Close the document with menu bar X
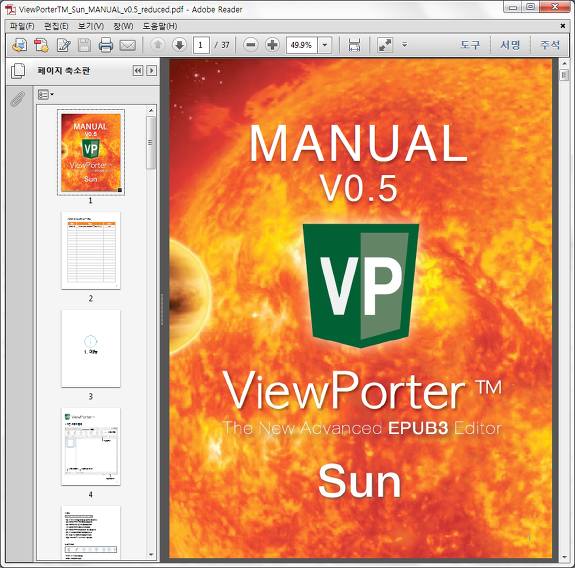Screen dimensions: 575x568 pos(563,26)
